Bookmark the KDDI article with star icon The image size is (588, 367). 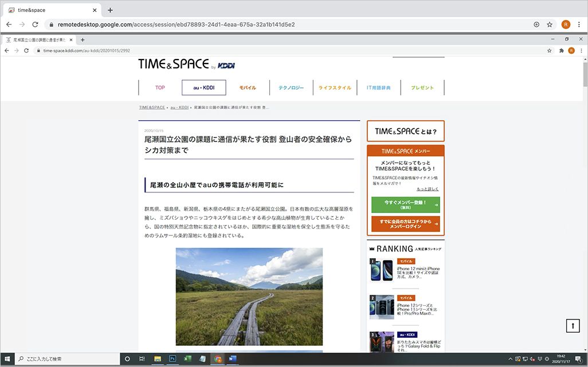click(x=550, y=50)
